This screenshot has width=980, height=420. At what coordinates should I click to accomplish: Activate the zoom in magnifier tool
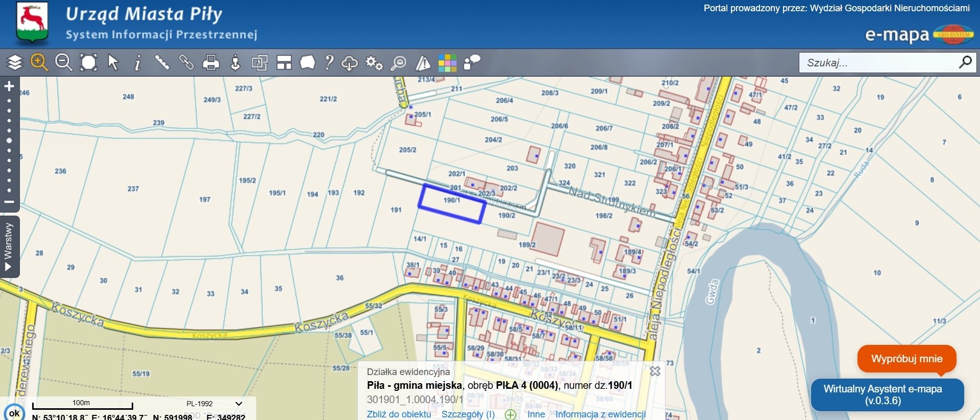pos(39,63)
